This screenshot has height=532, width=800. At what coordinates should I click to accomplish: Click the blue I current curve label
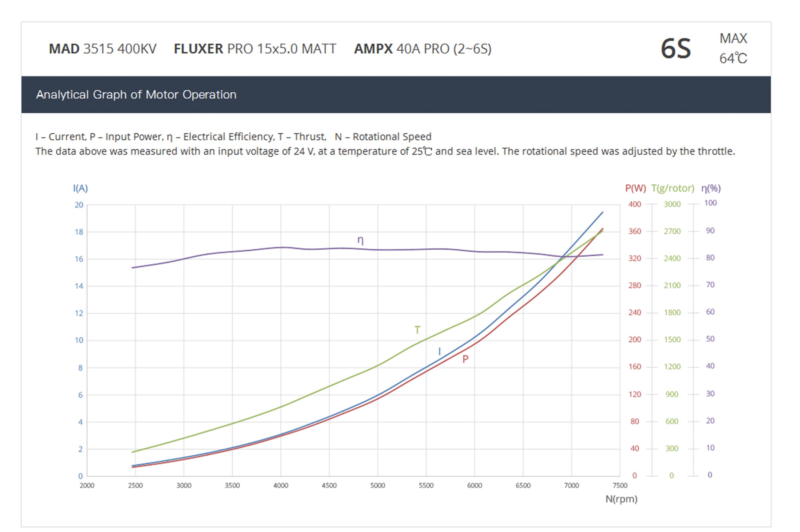[x=439, y=351]
